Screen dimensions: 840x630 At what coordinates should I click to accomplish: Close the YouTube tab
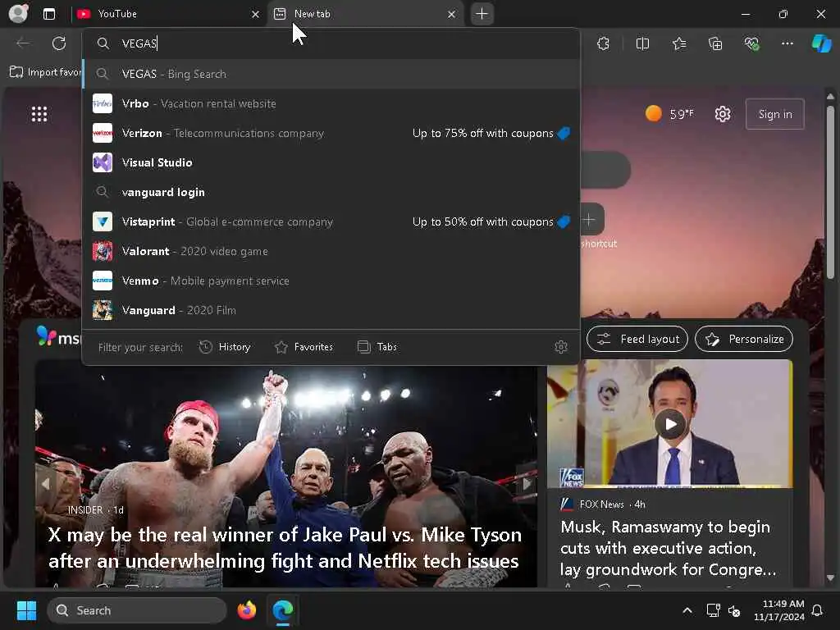[256, 15]
